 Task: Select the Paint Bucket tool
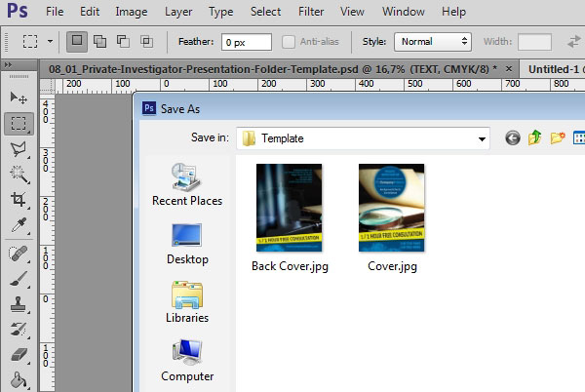[19, 380]
